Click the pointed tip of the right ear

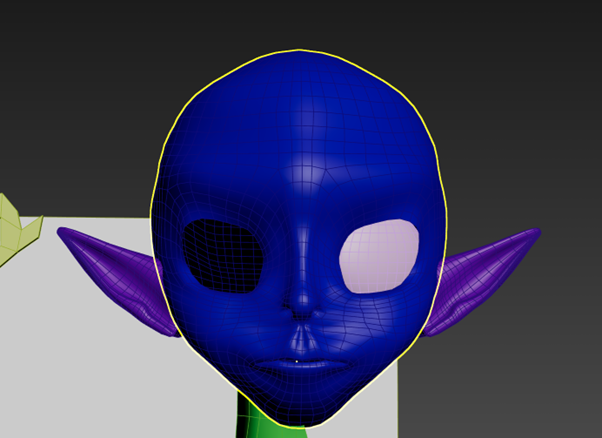click(537, 232)
